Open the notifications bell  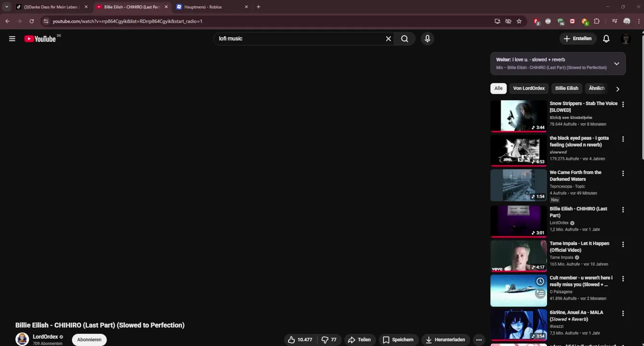606,38
